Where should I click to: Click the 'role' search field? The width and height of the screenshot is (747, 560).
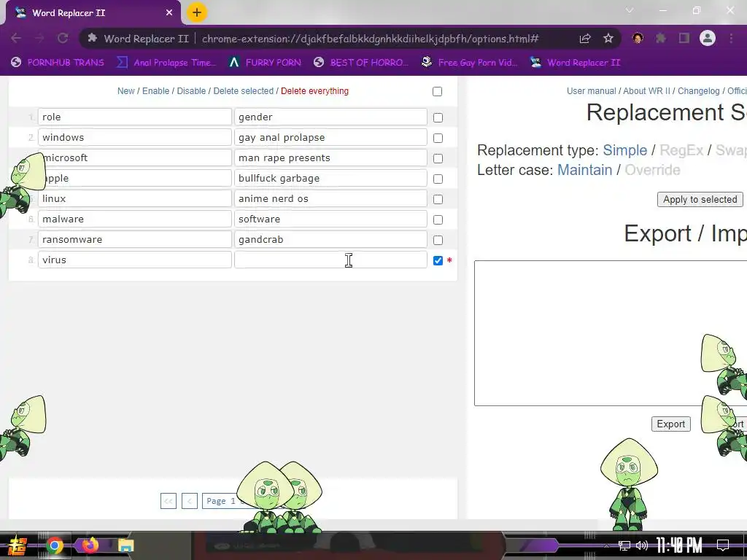135,117
